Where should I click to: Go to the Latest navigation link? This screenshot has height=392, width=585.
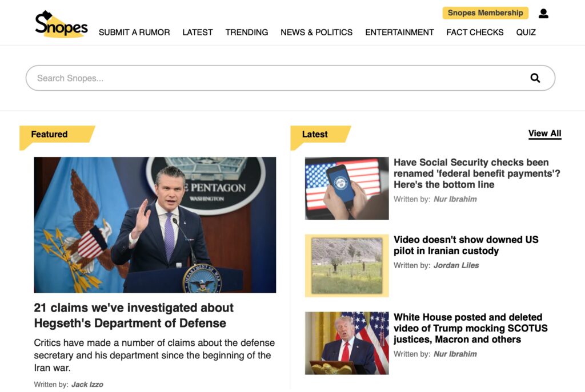point(198,33)
